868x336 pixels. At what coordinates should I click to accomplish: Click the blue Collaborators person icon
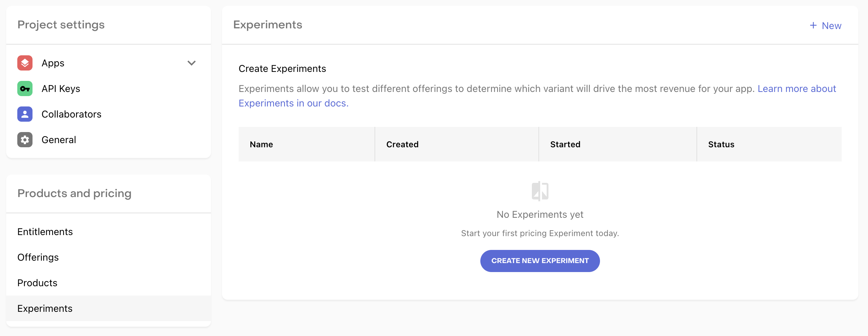[x=25, y=114]
